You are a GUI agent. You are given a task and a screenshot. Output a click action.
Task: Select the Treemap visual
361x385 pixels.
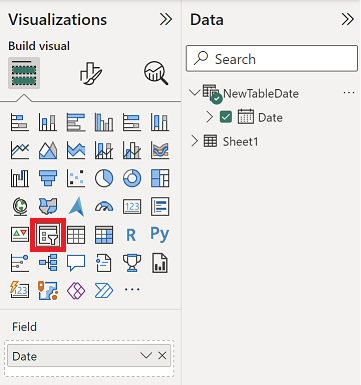click(160, 178)
